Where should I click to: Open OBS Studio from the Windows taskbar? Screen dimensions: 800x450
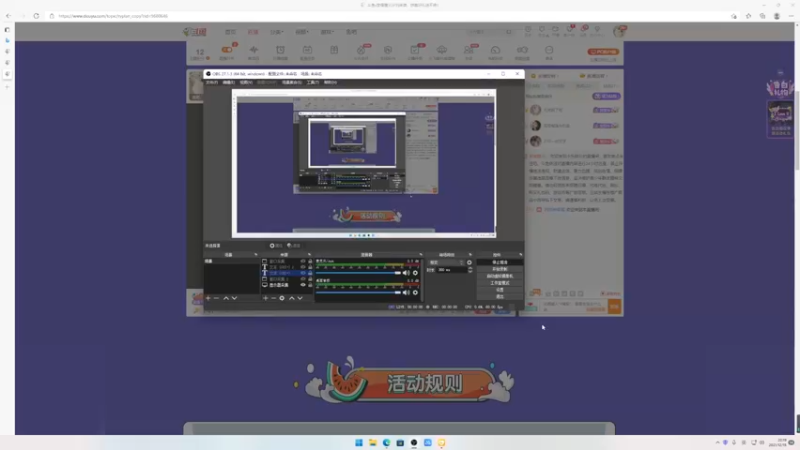pos(414,442)
